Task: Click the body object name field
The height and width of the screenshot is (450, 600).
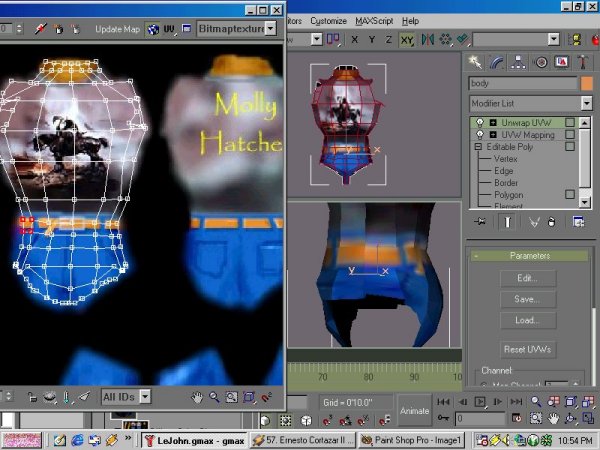Action: click(x=523, y=83)
